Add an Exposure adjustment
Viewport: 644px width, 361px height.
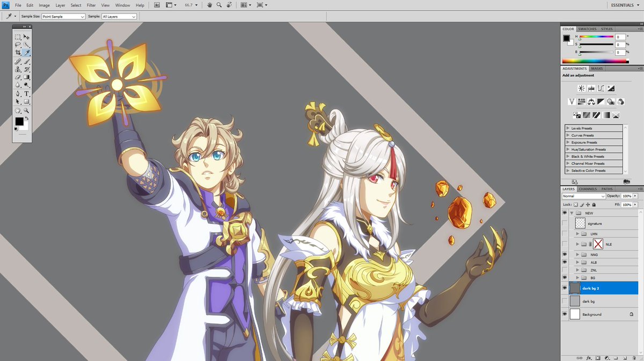611,88
